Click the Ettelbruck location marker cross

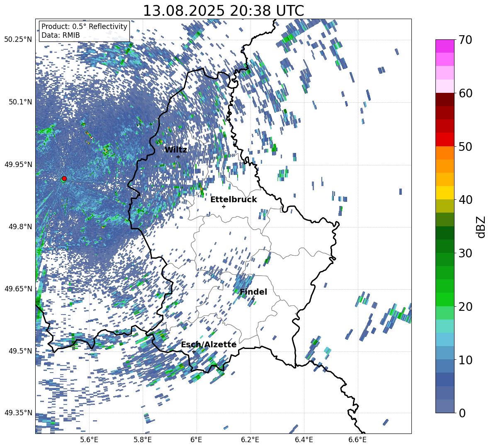(x=224, y=206)
